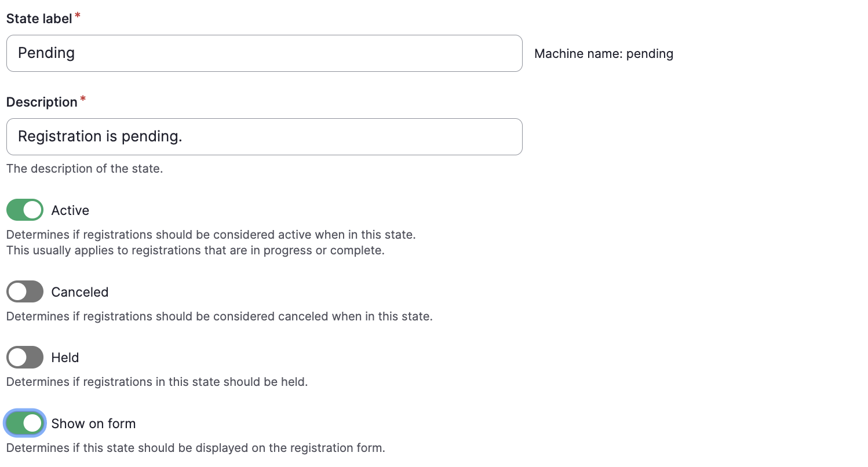Viewport: 868px width, 467px height.
Task: Click the red asterisk beside Description
Action: pos(83,100)
